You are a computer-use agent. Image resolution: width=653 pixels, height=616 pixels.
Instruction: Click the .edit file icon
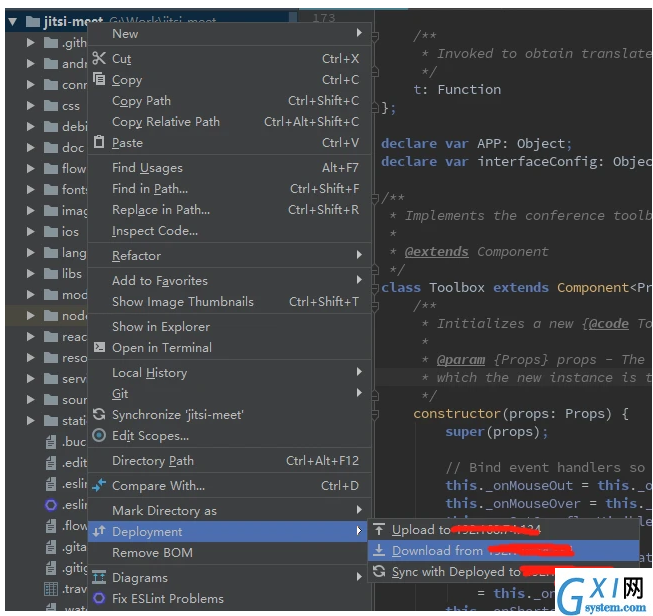[51, 462]
